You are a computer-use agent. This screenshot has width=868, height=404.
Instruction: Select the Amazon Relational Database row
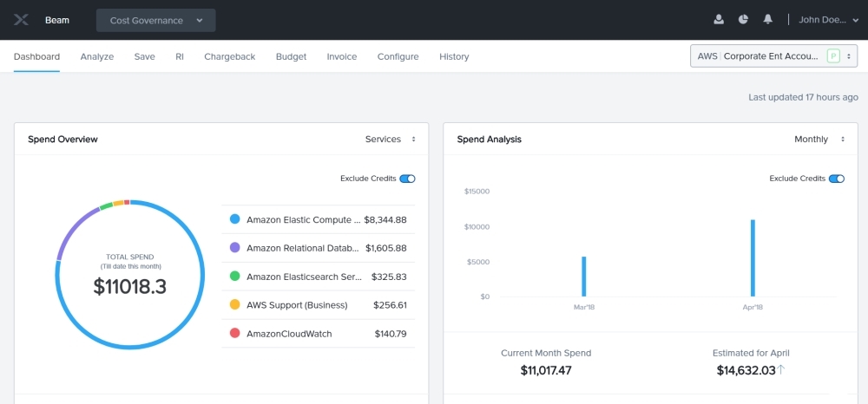pos(319,248)
